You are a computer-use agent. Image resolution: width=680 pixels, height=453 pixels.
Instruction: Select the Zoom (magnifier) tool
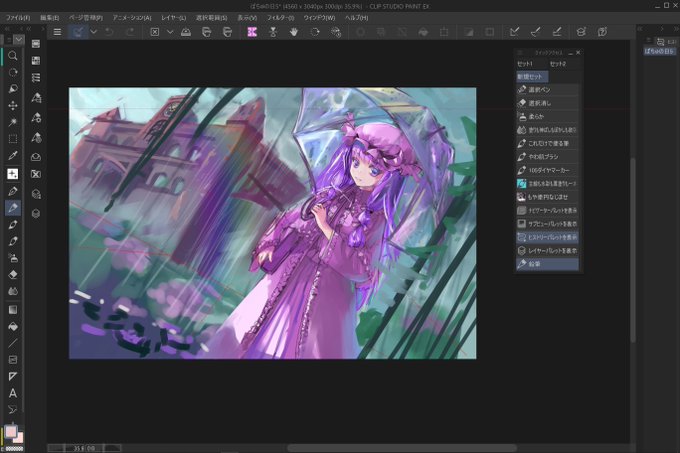[13, 55]
